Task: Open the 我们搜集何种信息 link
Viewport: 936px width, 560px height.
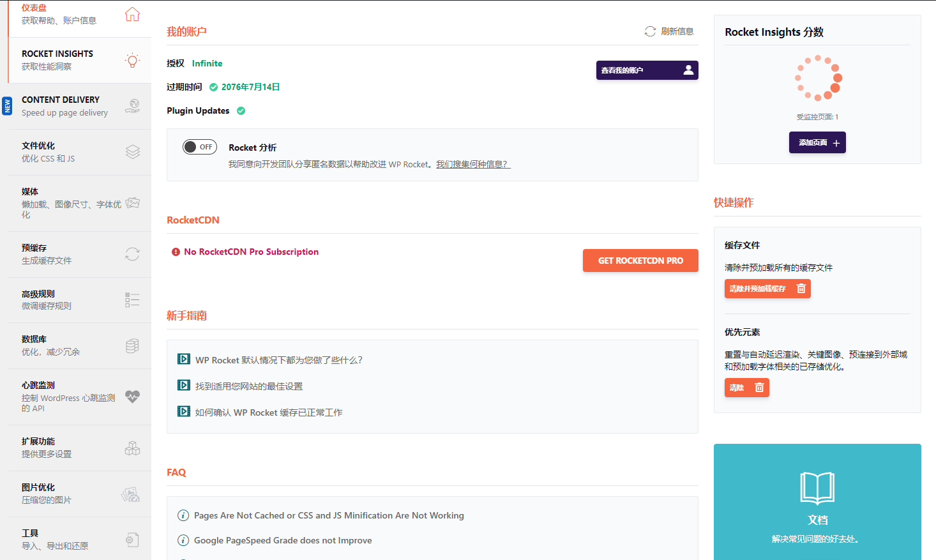Action: click(473, 165)
